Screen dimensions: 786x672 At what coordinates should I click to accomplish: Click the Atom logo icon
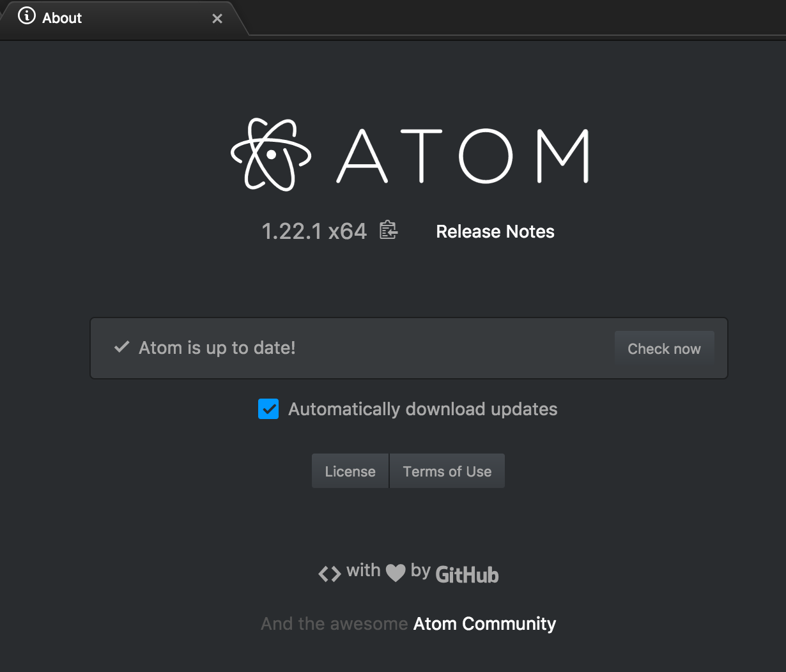pyautogui.click(x=270, y=155)
